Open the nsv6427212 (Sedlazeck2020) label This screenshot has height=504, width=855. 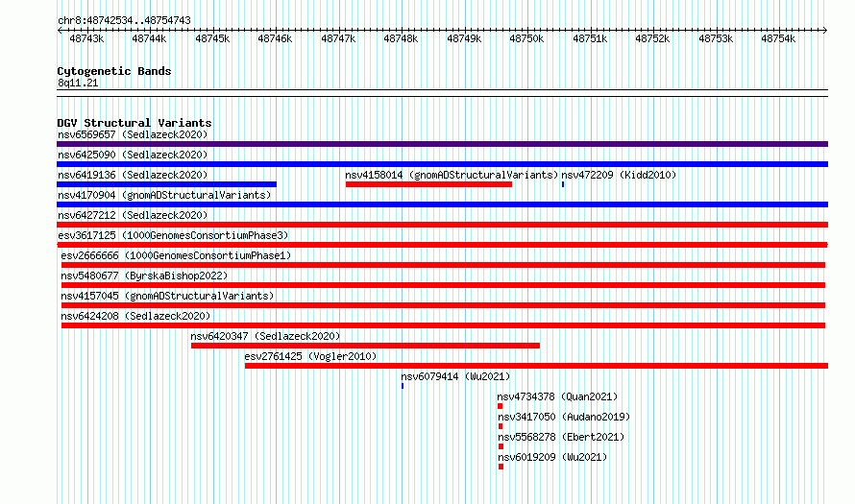coord(133,215)
